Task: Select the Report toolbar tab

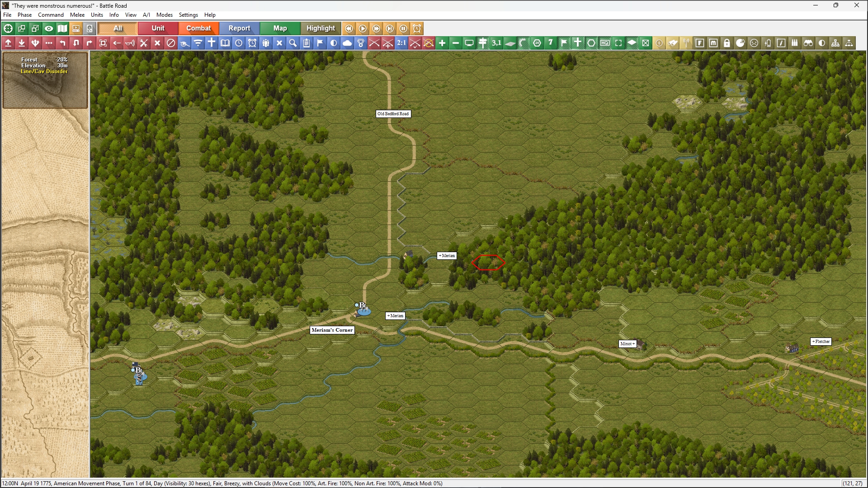Action: tap(239, 28)
